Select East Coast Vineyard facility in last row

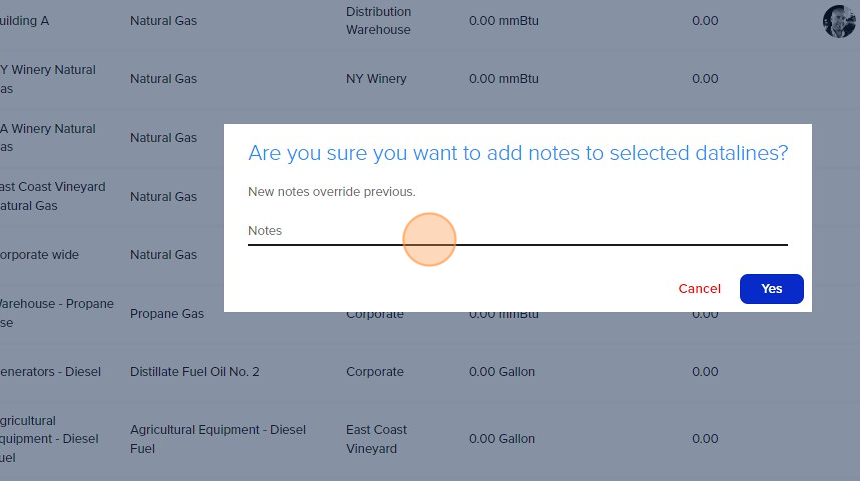pos(376,439)
